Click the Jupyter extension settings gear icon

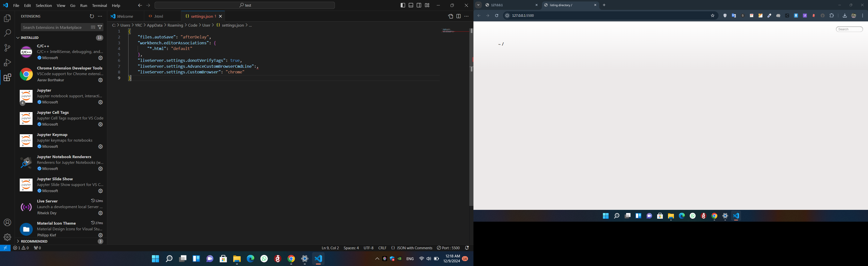[x=100, y=102]
